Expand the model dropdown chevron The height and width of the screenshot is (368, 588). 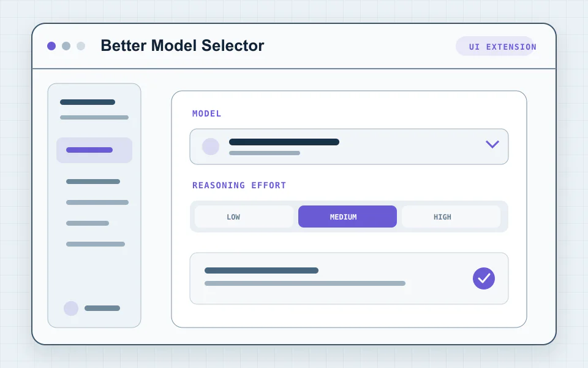tap(492, 144)
